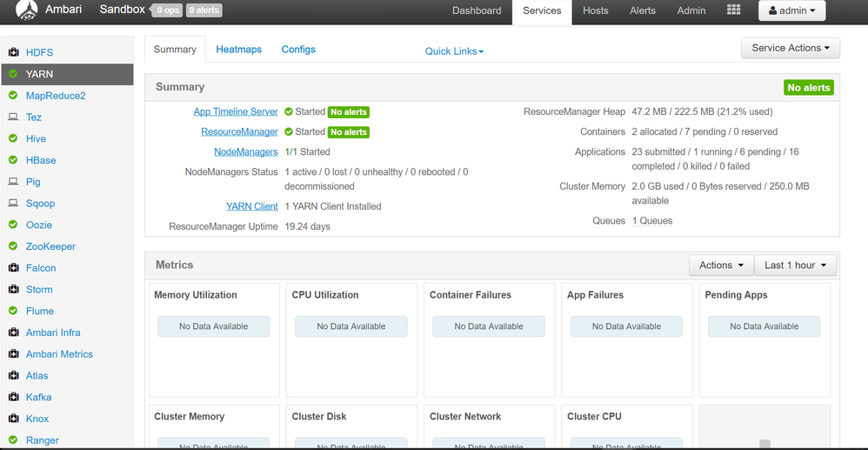The height and width of the screenshot is (450, 868).
Task: Open the admin user dropdown
Action: 791,10
